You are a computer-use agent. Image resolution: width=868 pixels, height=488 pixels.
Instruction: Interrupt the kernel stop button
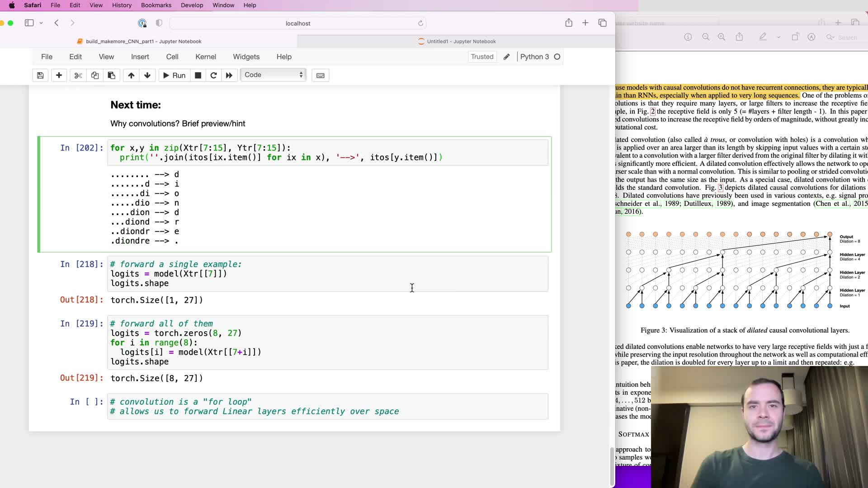point(198,75)
